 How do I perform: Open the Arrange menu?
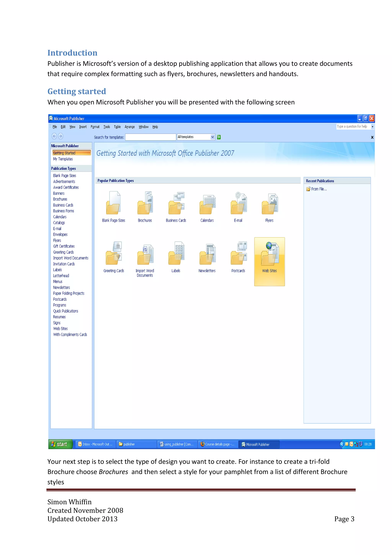coord(130,127)
